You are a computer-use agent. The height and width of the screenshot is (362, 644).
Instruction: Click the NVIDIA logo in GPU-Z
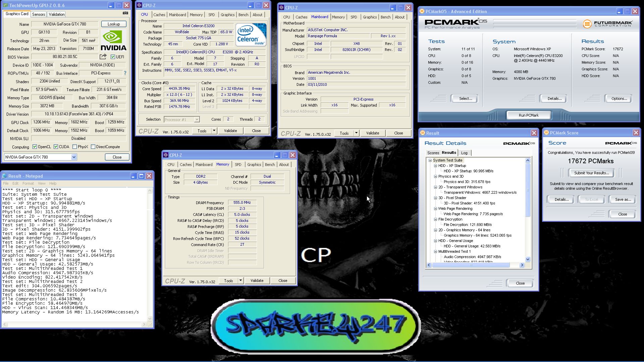(x=114, y=41)
